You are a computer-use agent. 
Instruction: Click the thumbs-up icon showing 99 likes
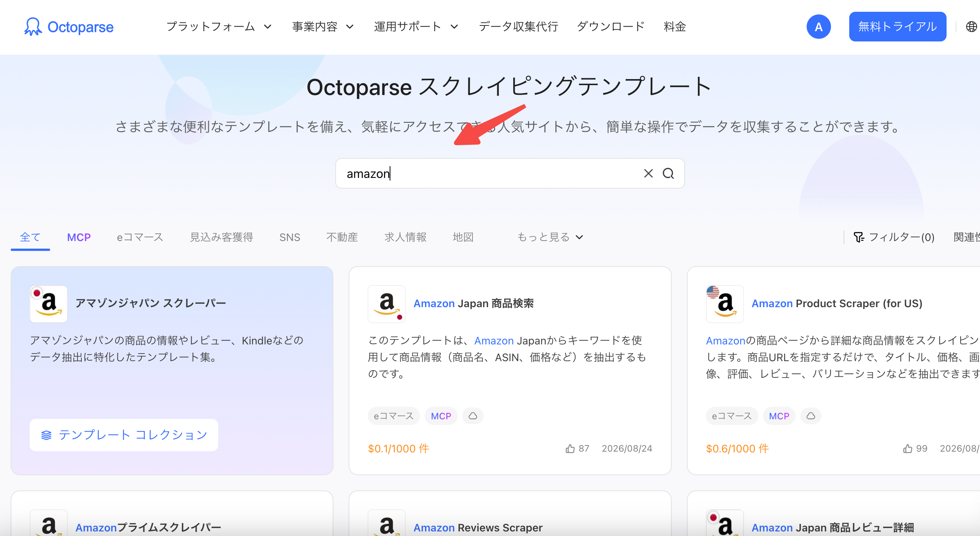click(908, 449)
